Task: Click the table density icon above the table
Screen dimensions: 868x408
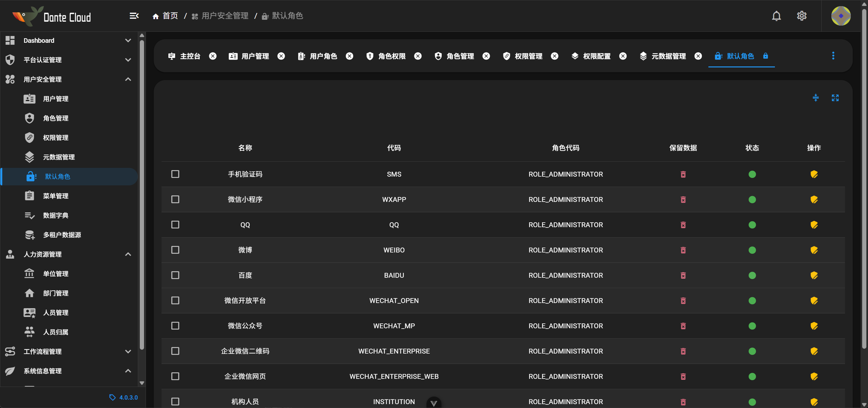Action: coord(815,98)
